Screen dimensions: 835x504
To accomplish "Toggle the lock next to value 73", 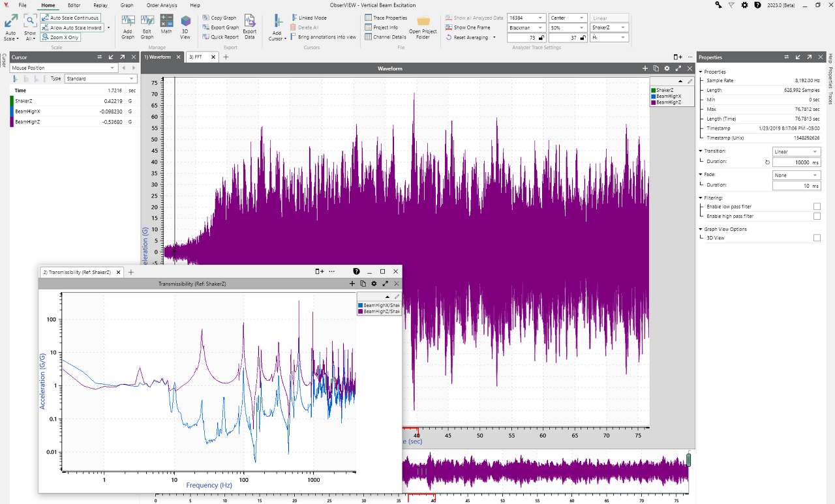I will pyautogui.click(x=541, y=38).
